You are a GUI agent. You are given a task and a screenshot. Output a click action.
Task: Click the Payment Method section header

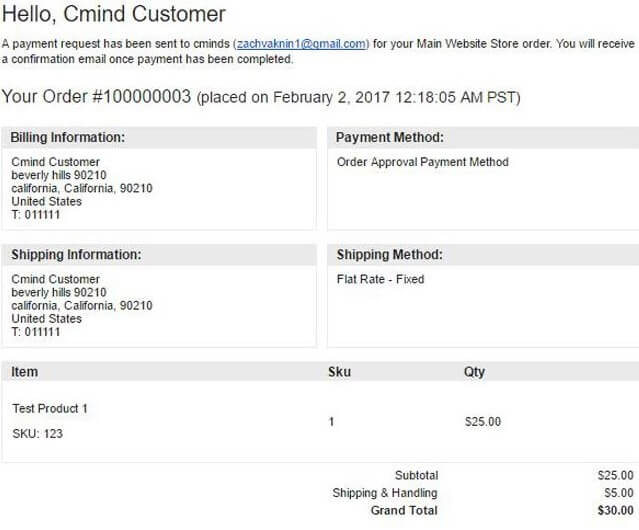390,137
